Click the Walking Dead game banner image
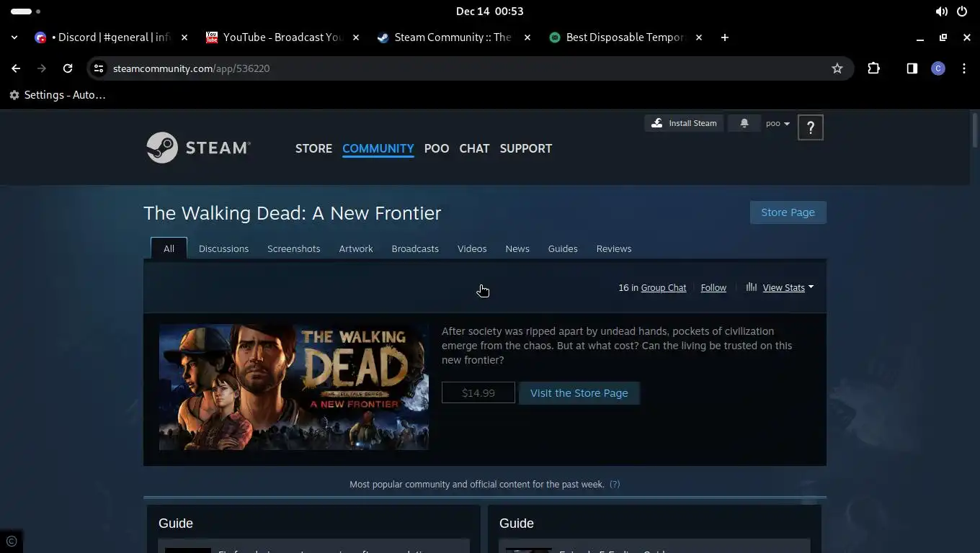Screen dimensions: 980x553 pos(294,387)
